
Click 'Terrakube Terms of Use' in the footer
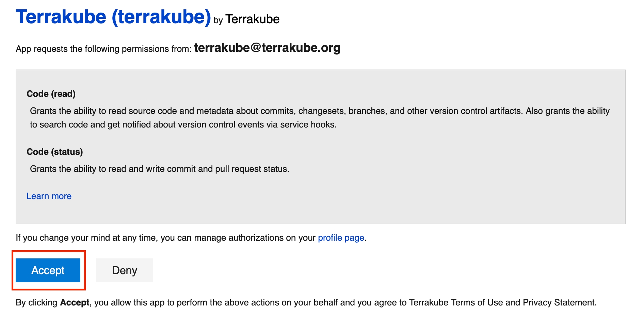(x=456, y=302)
